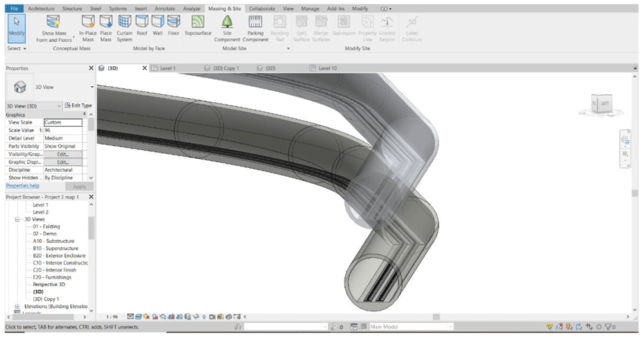Collapse the 3D Views tree node
This screenshot has width=644, height=337.
pyautogui.click(x=17, y=219)
